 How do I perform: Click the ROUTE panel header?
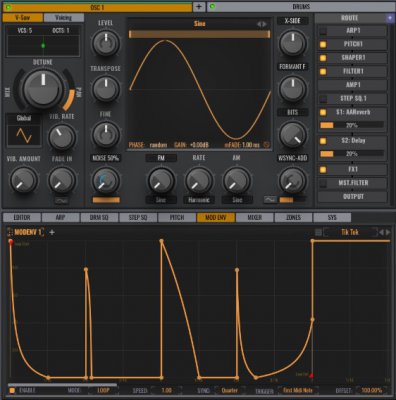[x=350, y=18]
